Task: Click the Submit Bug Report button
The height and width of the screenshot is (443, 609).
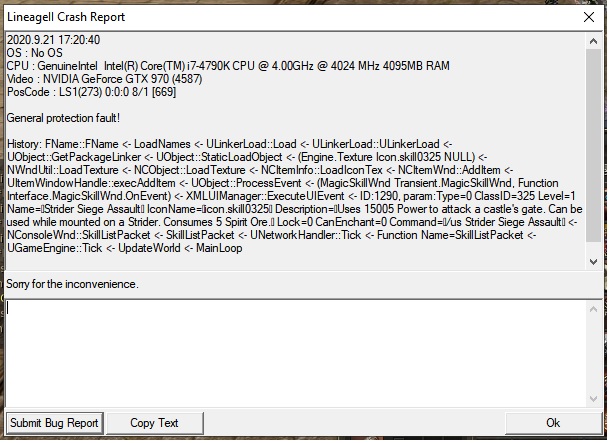Action: [x=55, y=423]
